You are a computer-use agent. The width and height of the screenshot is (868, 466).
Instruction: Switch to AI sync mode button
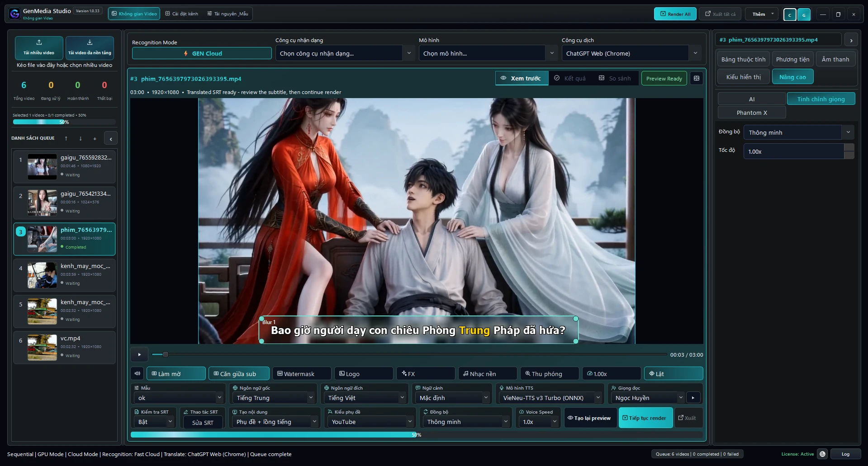[752, 99]
